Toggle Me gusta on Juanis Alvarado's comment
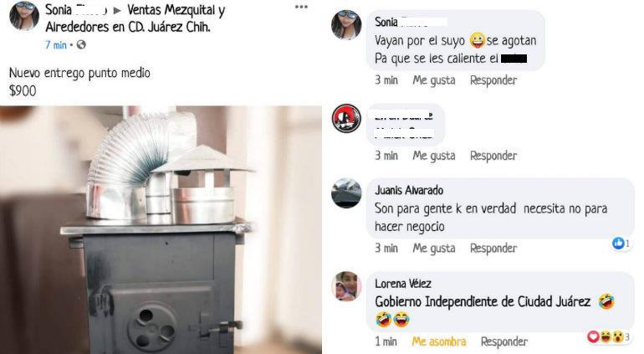This screenshot has width=644, height=354. pyautogui.click(x=434, y=249)
